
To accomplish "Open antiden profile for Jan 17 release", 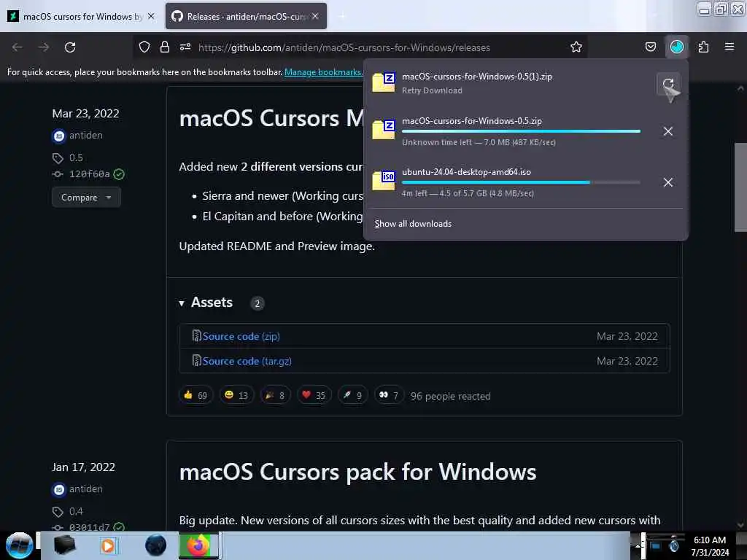I will coord(86,489).
